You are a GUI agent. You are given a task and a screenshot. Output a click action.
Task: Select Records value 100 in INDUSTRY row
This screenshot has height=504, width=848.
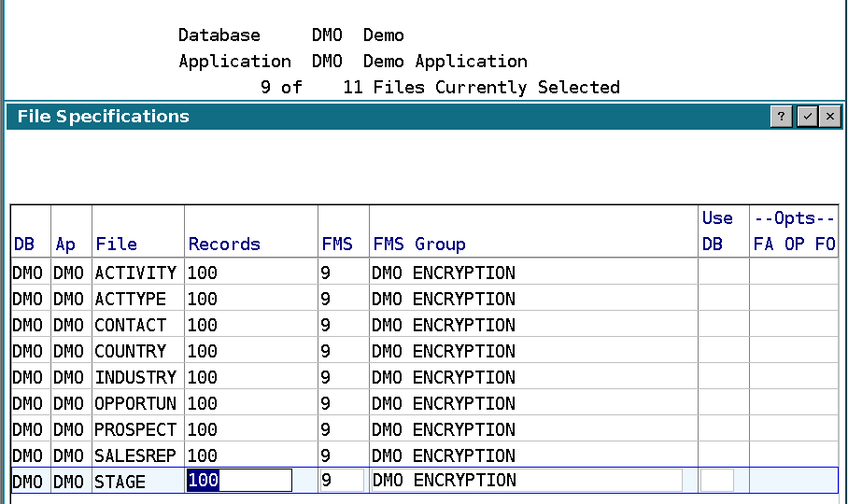pos(203,377)
